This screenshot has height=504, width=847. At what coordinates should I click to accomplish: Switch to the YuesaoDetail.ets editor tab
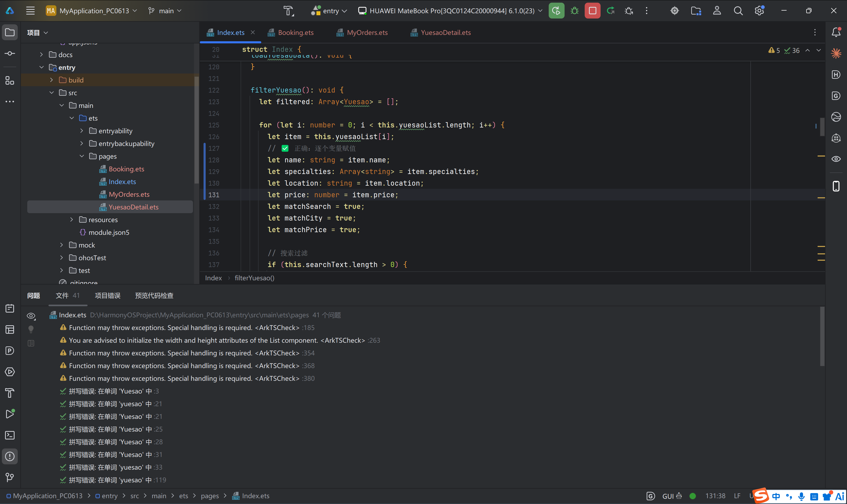[441, 32]
